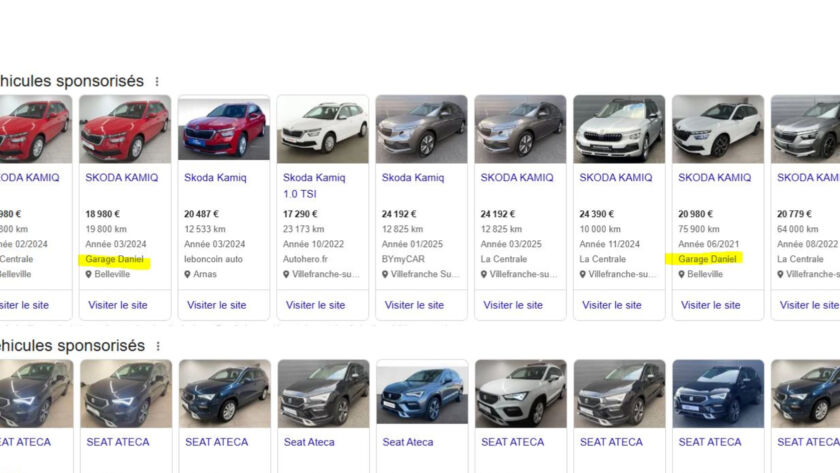The height and width of the screenshot is (473, 840).
Task: Open the Seat Ateca title under the light blue car
Action: 408,442
